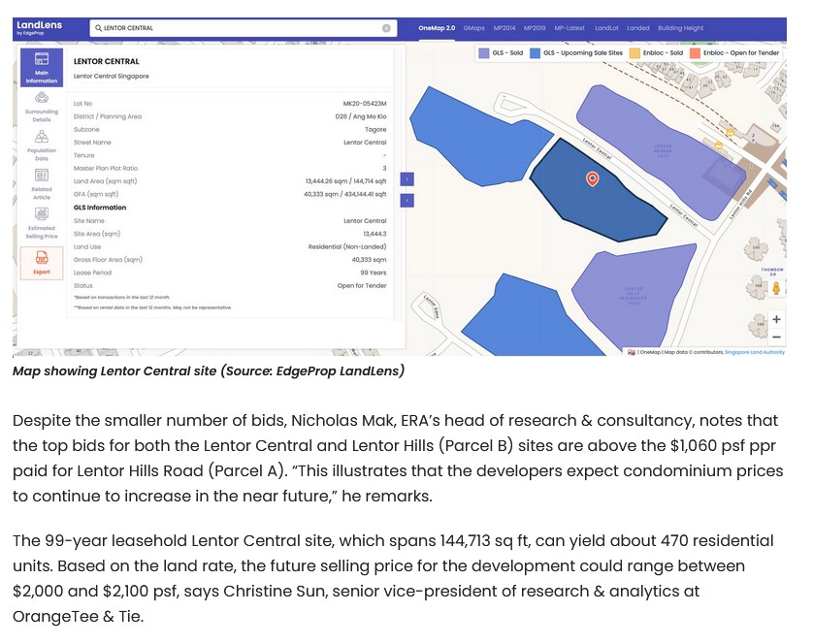Switch to the MP2019 tab

(x=534, y=28)
